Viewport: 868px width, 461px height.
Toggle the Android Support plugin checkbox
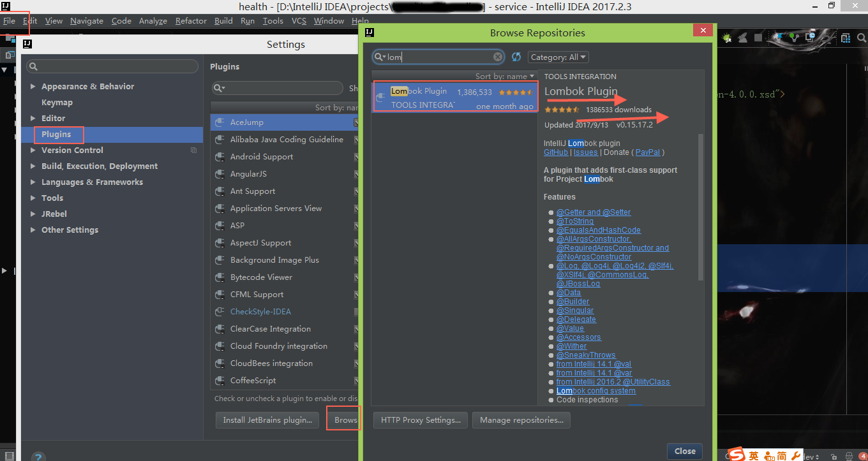pos(356,157)
